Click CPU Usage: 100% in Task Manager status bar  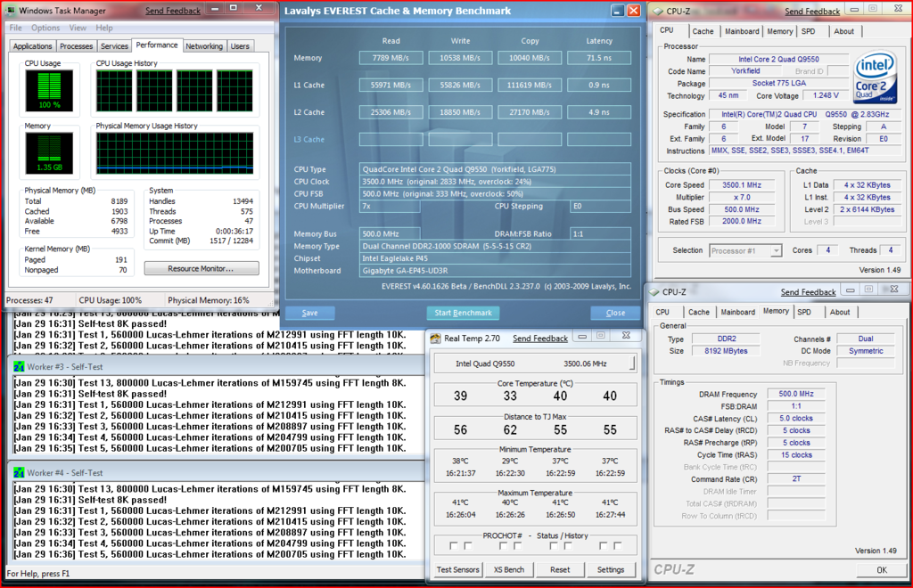(111, 300)
